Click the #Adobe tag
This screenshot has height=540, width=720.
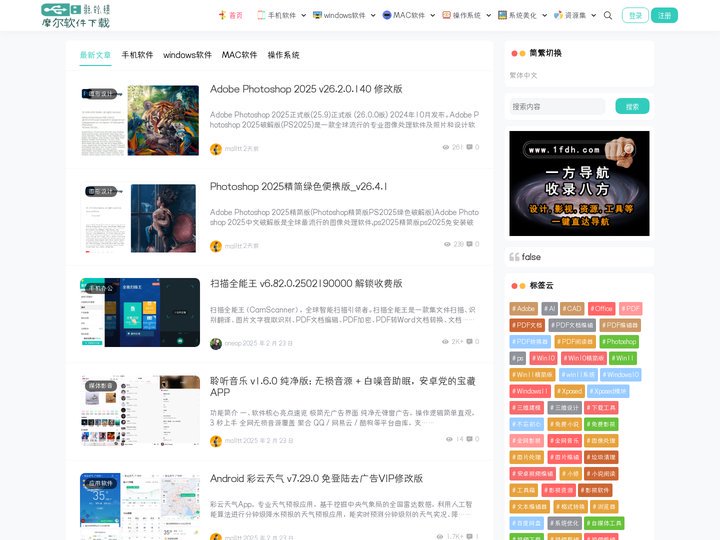pyautogui.click(x=523, y=309)
